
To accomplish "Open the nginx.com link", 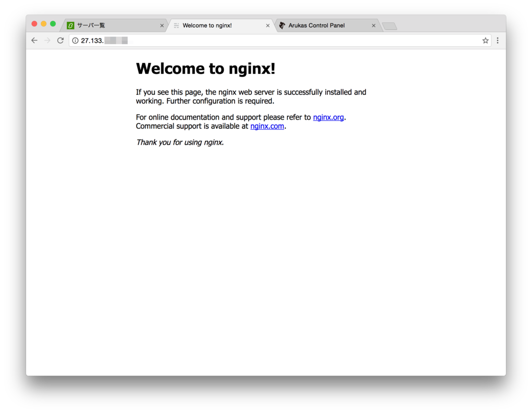I will click(267, 126).
